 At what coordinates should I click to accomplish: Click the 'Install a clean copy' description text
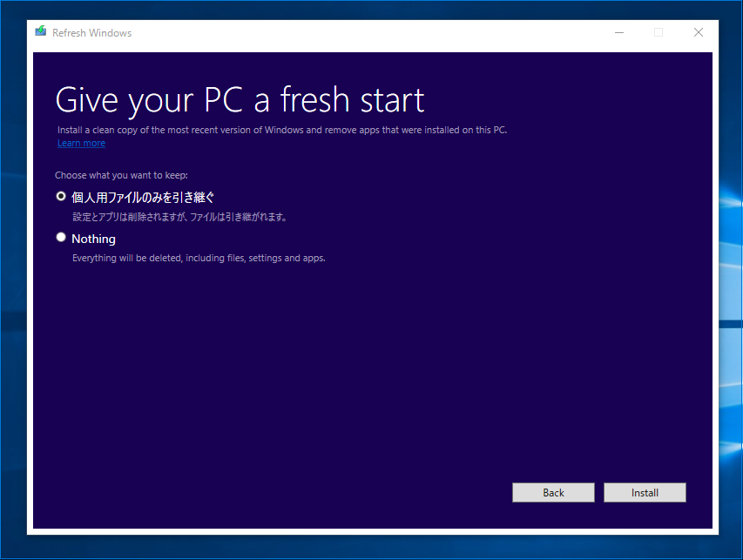click(282, 130)
